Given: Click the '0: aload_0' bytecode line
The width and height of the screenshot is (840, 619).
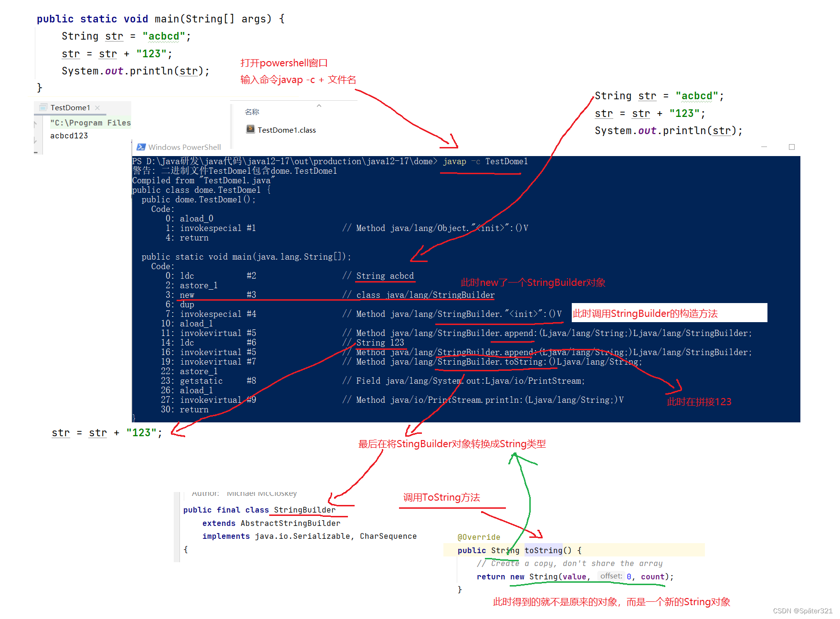Looking at the screenshot, I should coord(189,219).
